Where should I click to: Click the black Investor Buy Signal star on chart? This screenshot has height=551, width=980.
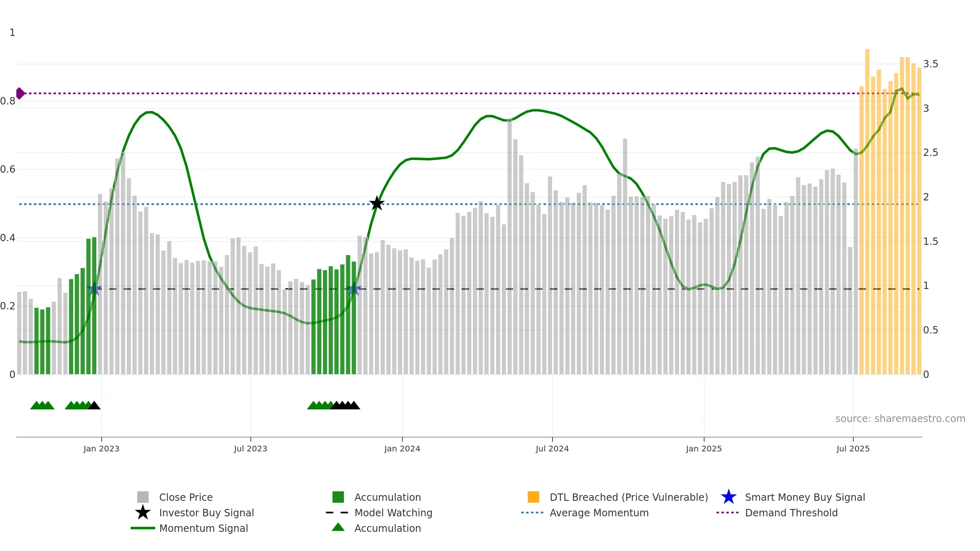[377, 203]
